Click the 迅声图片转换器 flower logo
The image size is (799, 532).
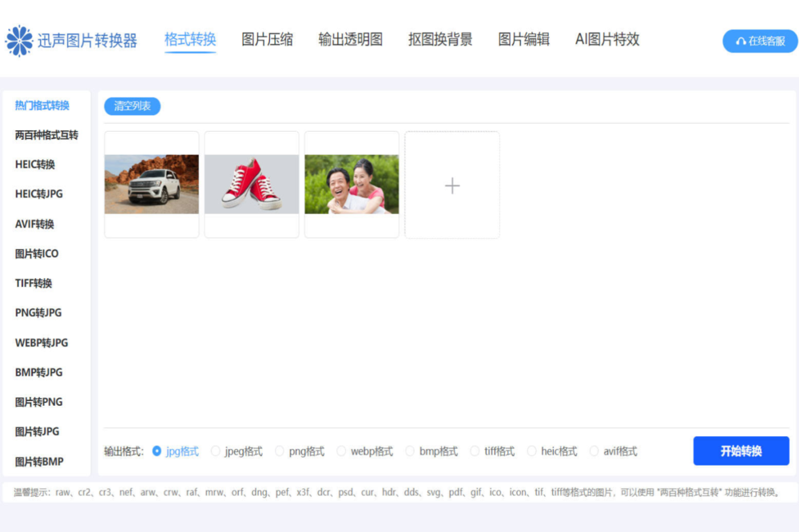pyautogui.click(x=19, y=41)
